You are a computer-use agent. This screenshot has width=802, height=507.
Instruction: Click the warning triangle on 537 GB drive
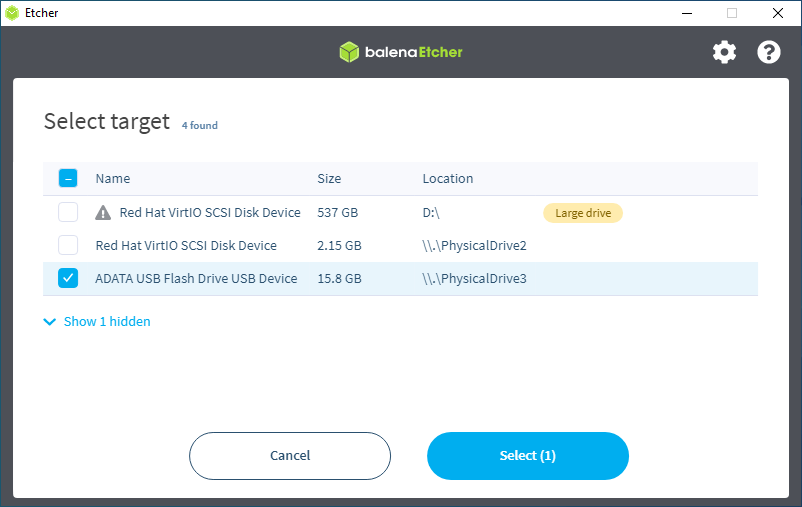pyautogui.click(x=103, y=213)
